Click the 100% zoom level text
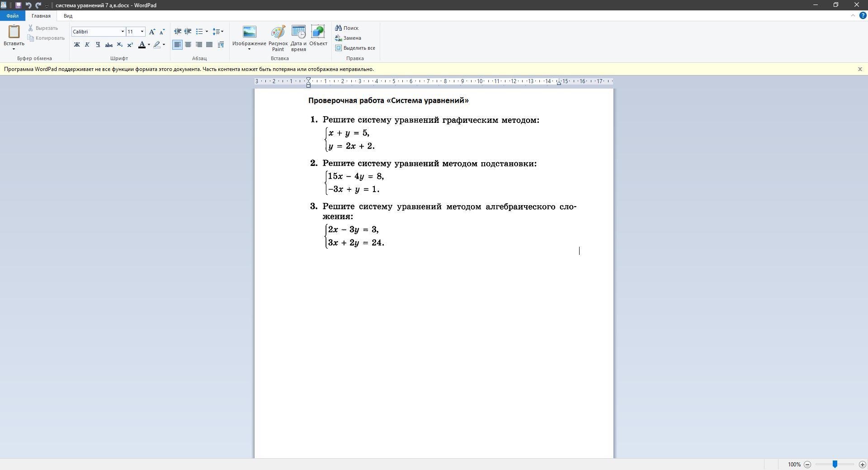 [794, 464]
